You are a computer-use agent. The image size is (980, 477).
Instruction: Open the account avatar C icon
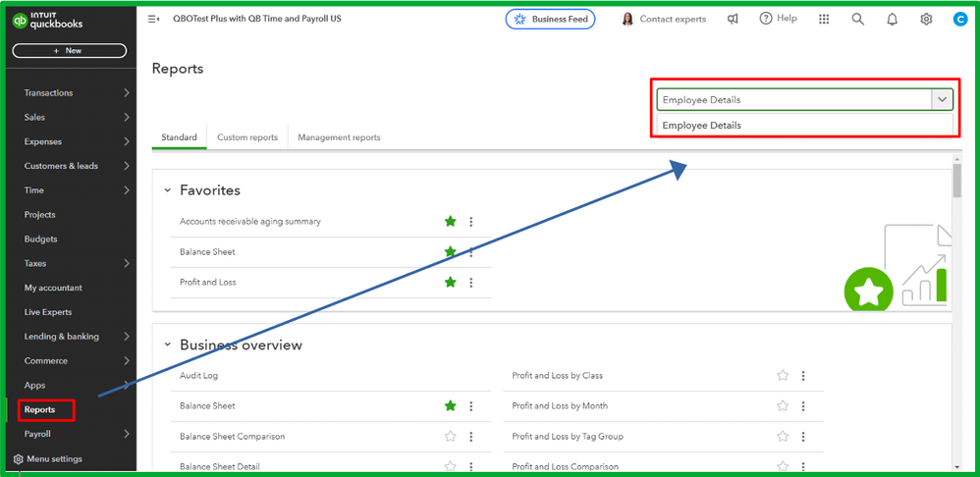960,20
